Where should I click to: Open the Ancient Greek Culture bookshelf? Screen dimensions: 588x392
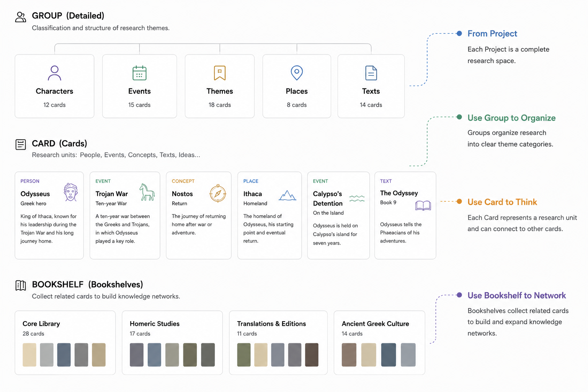point(379,343)
